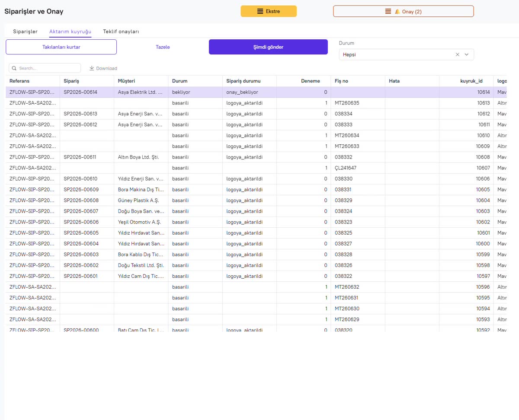Open the Teklif onayları tab
519x420 pixels.
(x=121, y=32)
